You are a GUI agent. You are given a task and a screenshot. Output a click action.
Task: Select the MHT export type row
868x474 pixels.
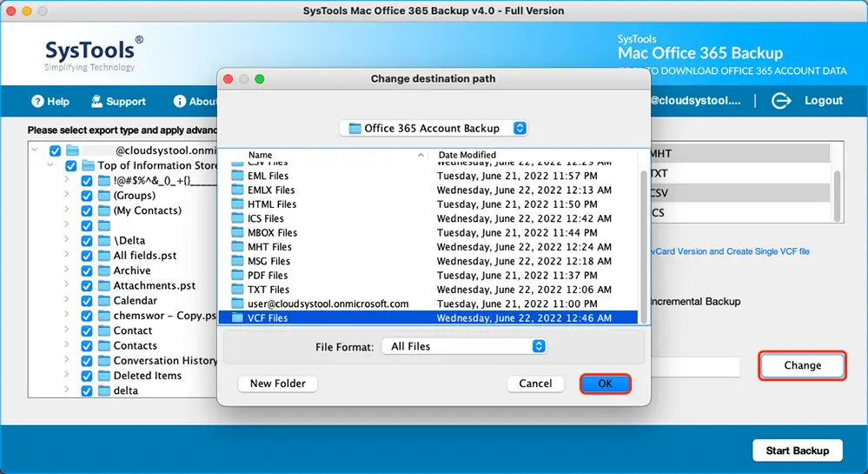coord(739,154)
